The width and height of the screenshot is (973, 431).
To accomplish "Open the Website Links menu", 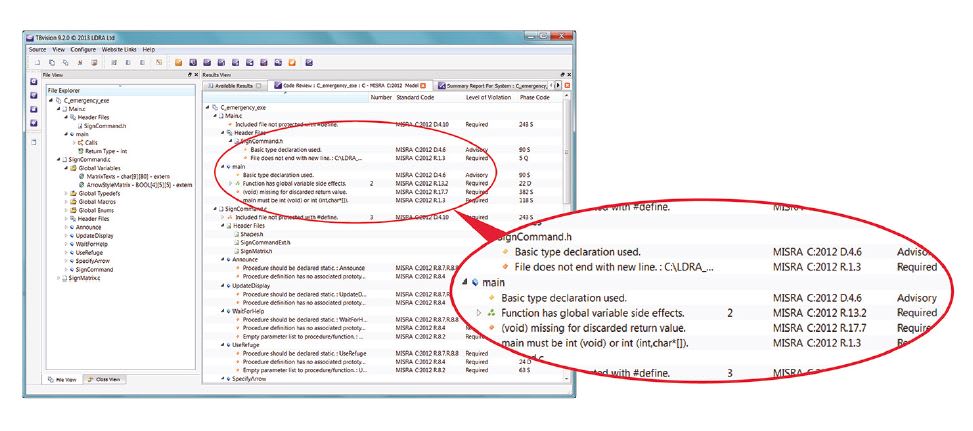I will click(x=119, y=49).
